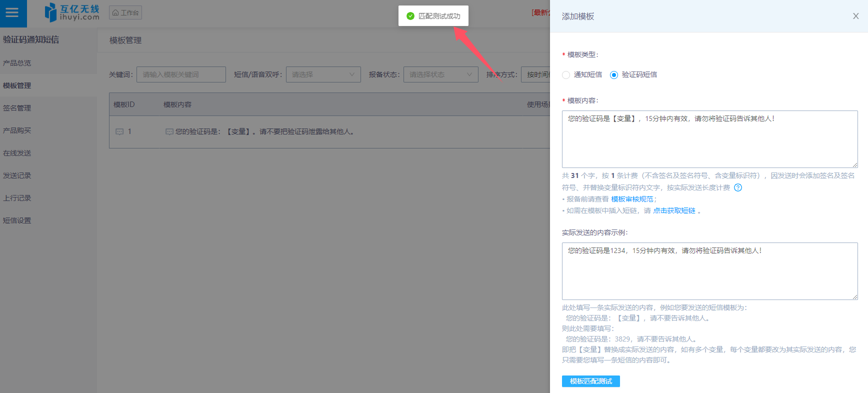Click the SMS icon before the template content

[x=169, y=131]
